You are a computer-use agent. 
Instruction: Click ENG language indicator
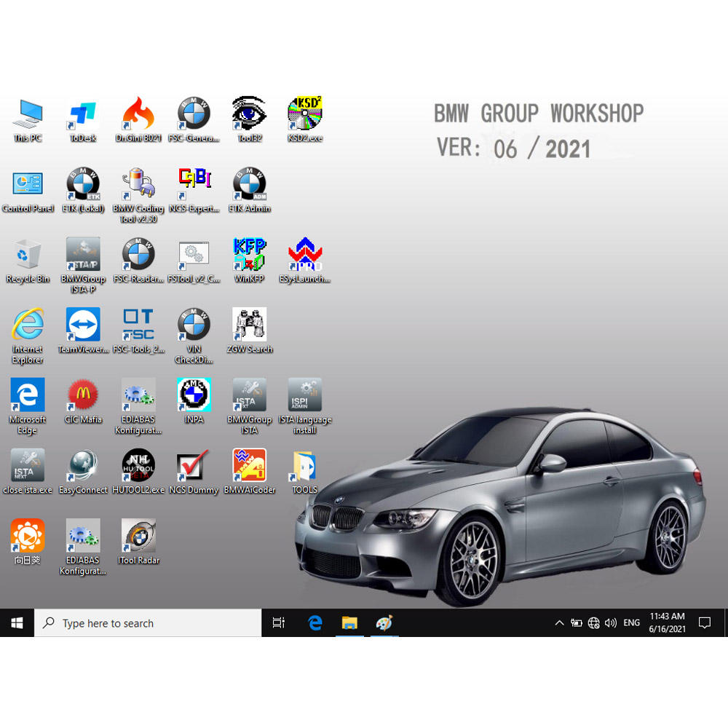tap(631, 623)
